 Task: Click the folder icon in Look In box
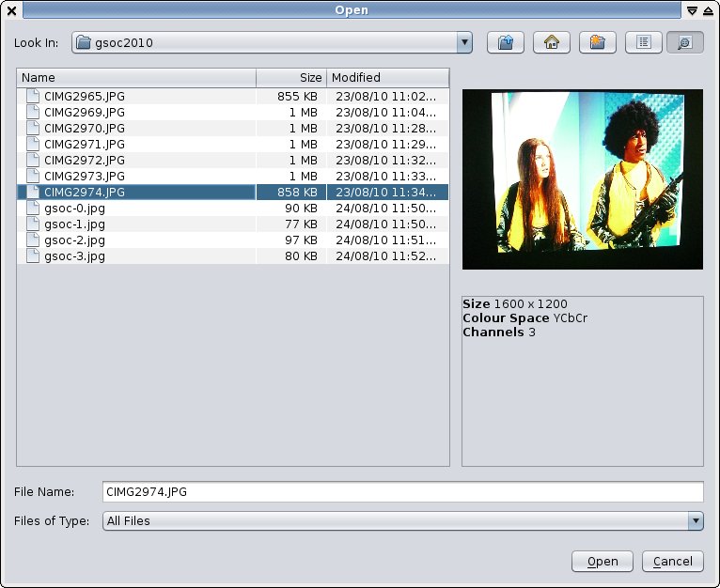(83, 42)
